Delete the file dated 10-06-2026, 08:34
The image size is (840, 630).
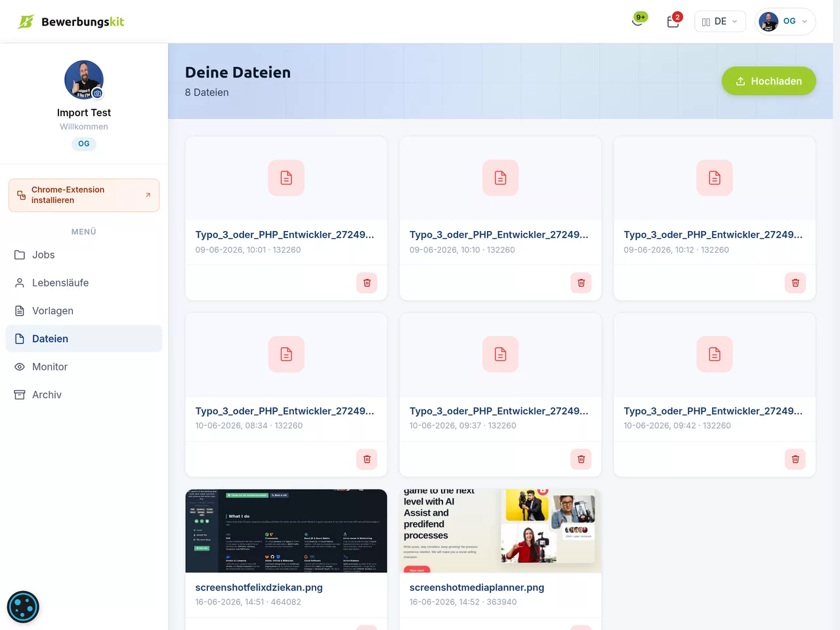point(367,459)
